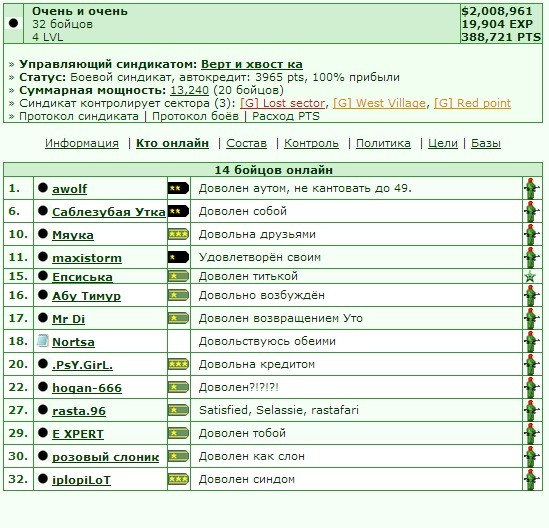Image resolution: width=549 pixels, height=528 pixels.
Task: Open .PsY.GirL. player profile
Action: pyautogui.click(x=82, y=365)
